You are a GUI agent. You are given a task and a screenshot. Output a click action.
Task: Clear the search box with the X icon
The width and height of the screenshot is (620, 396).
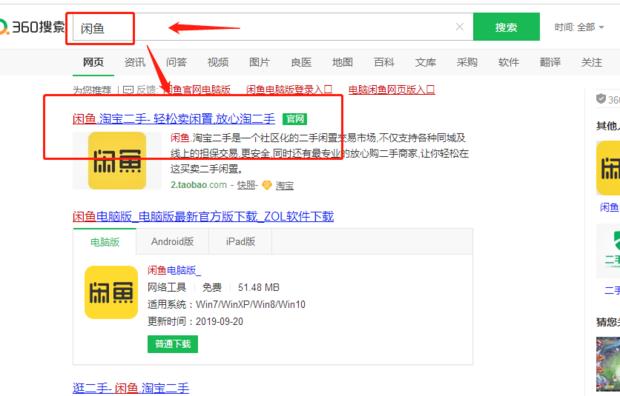point(459,27)
